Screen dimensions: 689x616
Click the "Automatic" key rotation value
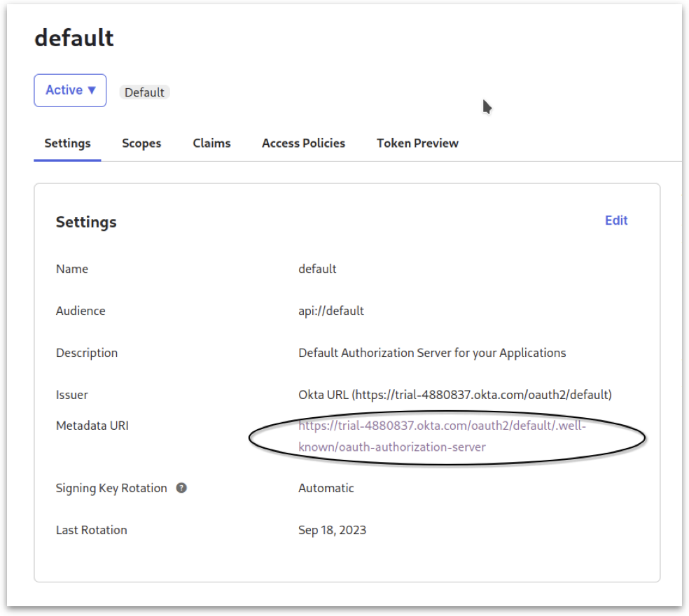[x=326, y=488]
